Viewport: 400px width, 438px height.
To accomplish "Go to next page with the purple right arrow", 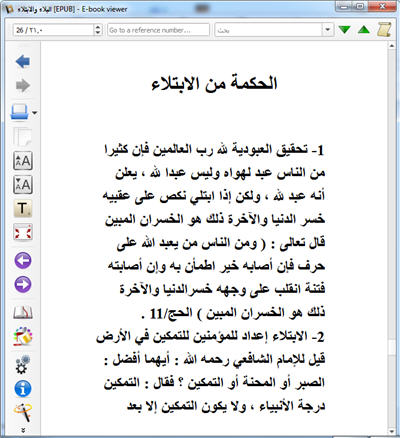I will (23, 284).
